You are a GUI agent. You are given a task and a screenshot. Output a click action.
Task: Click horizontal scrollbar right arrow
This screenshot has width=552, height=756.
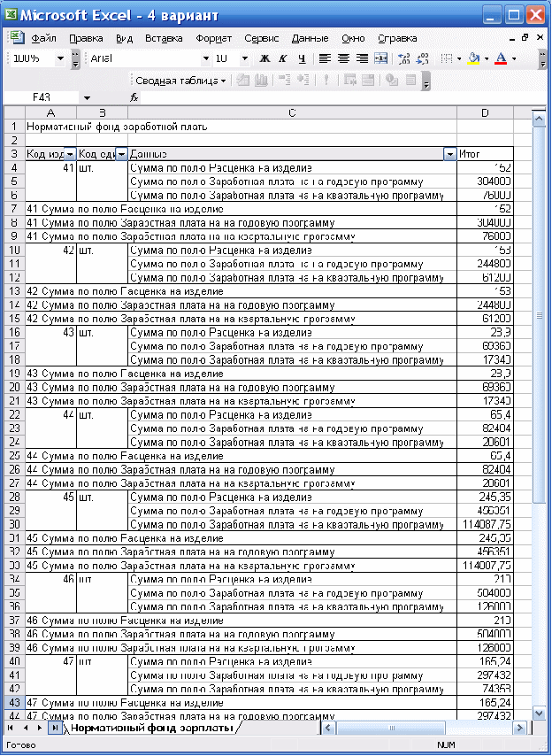(519, 728)
